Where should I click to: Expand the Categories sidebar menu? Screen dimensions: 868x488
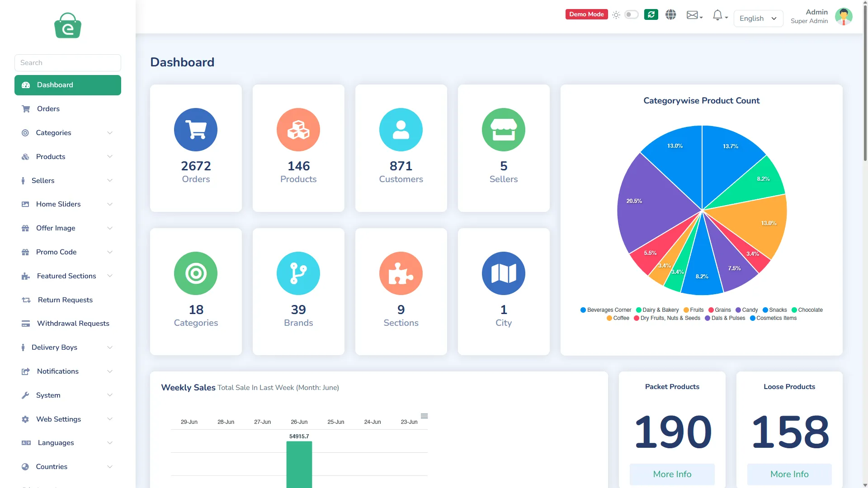point(68,133)
